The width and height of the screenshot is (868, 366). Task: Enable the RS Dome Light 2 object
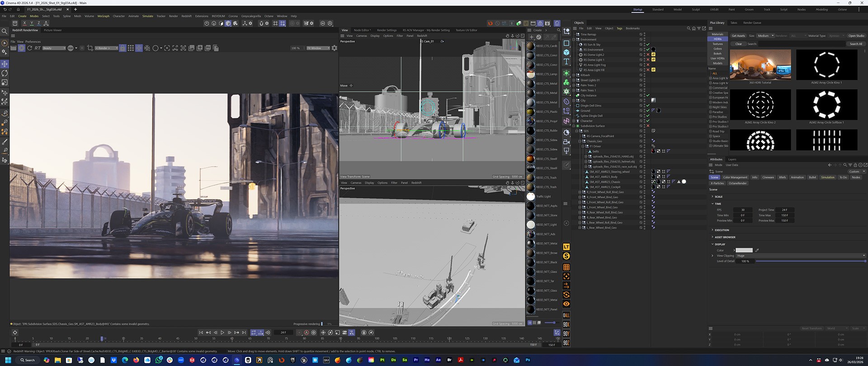tap(648, 55)
